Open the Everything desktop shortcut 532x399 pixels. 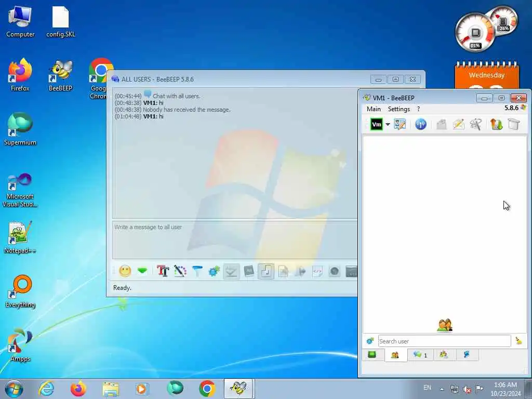pos(20,292)
